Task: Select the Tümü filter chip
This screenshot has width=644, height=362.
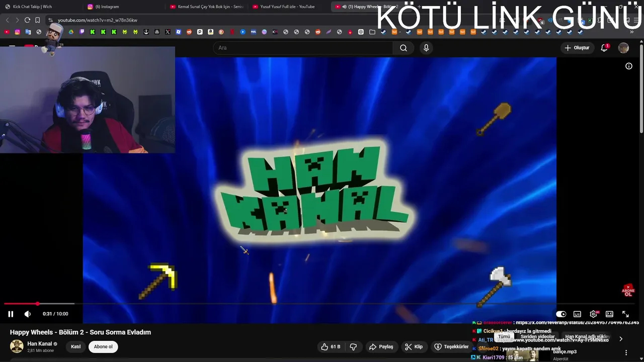Action: point(504,337)
